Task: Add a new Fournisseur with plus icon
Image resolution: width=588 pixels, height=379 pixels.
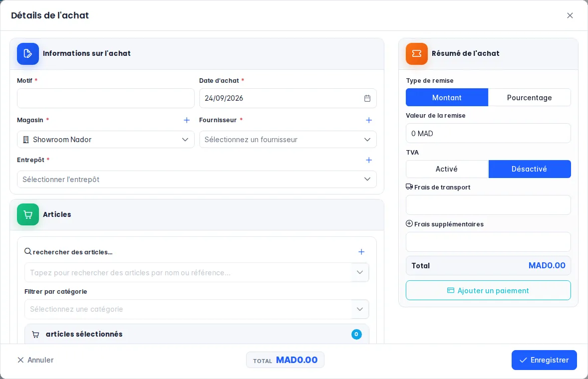Action: [x=369, y=120]
